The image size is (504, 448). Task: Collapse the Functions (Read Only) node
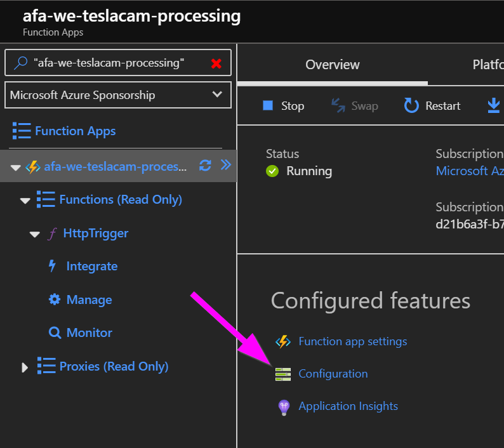25,201
